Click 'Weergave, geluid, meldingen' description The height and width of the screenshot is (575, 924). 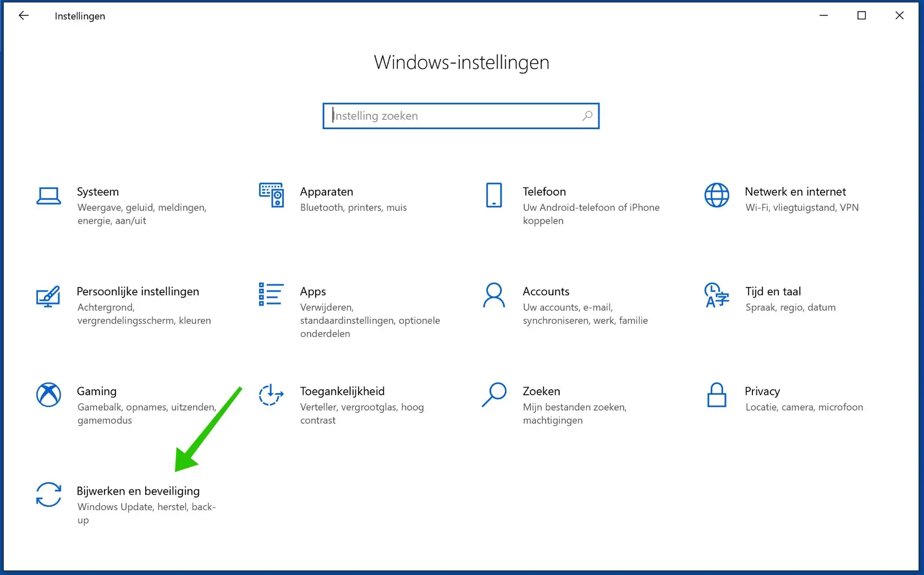point(142,214)
